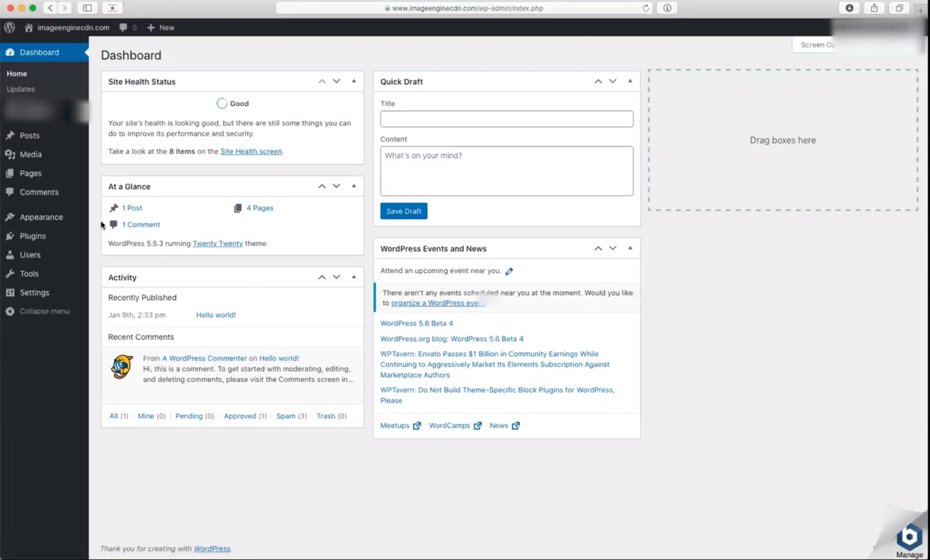
Task: Click the New content plus icon
Action: (x=151, y=28)
